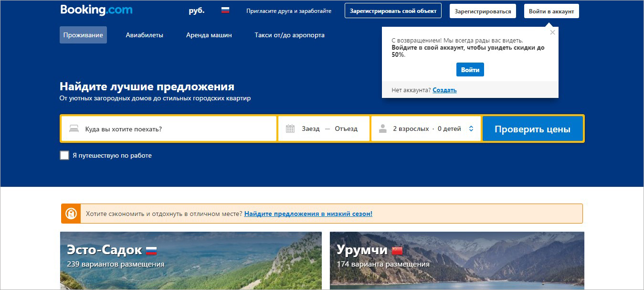The width and height of the screenshot is (644, 290).
Task: Open the Отъезд check-out date picker
Action: point(346,129)
